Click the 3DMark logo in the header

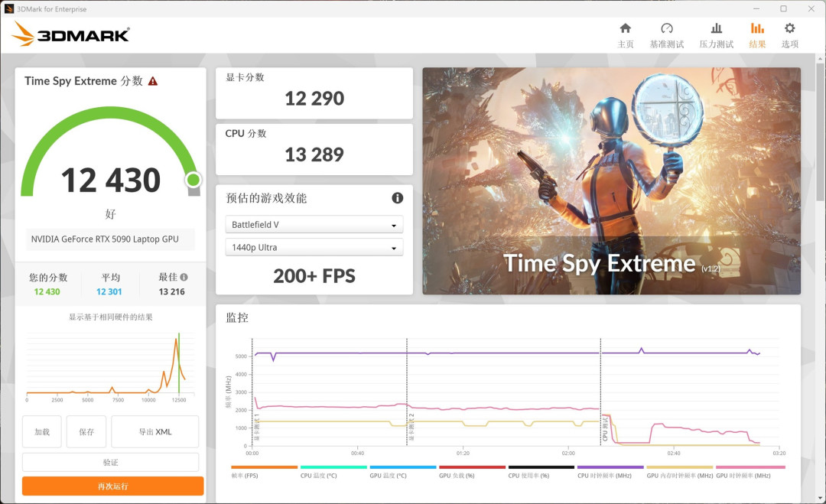70,34
